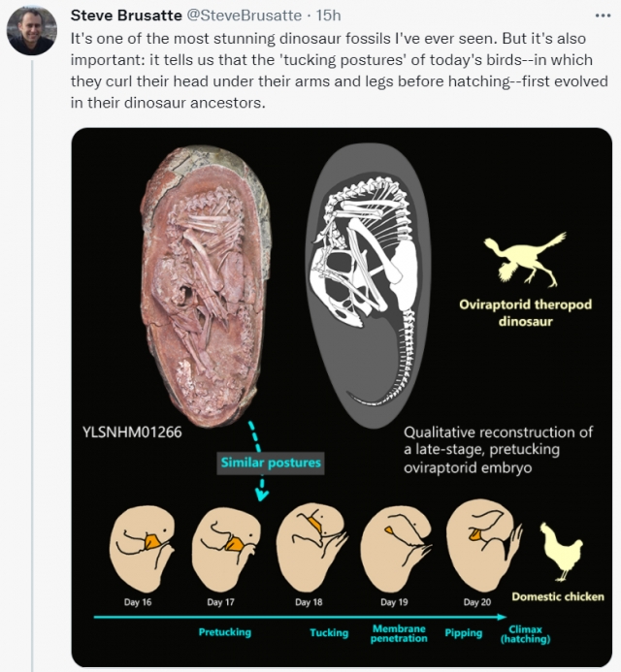This screenshot has height=672, width=621.
Task: Click the Day 18 chicken embryo illustration
Action: 312,548
